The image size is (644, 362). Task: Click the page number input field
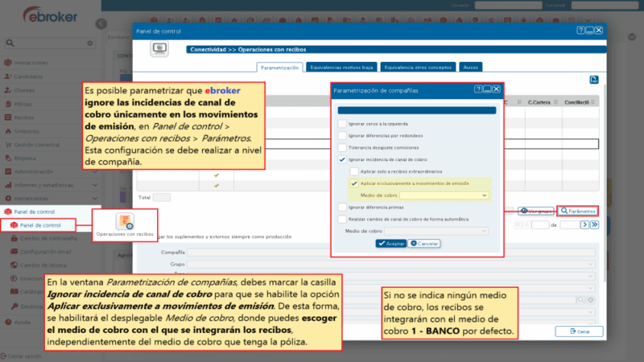(x=540, y=225)
